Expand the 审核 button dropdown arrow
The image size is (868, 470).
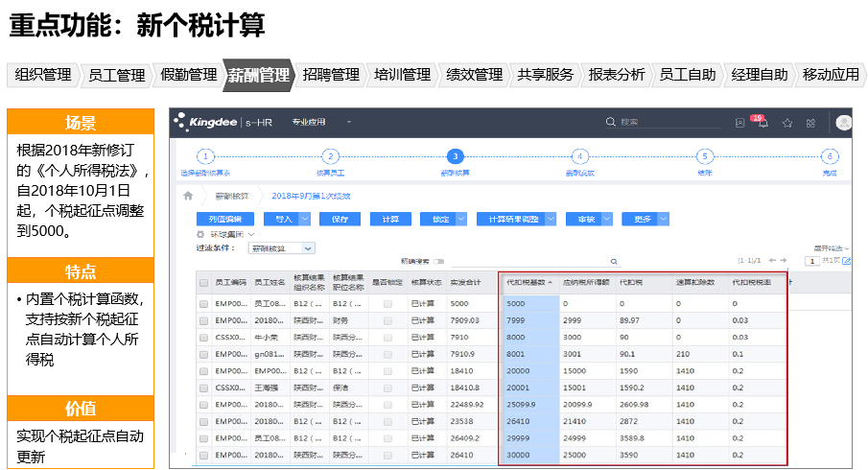point(607,220)
